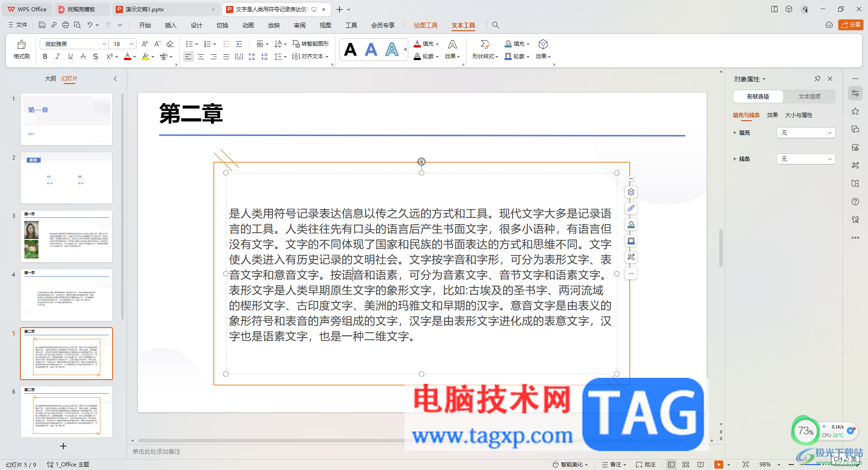Toggle underline formatting
This screenshot has height=470, width=868.
[70, 56]
